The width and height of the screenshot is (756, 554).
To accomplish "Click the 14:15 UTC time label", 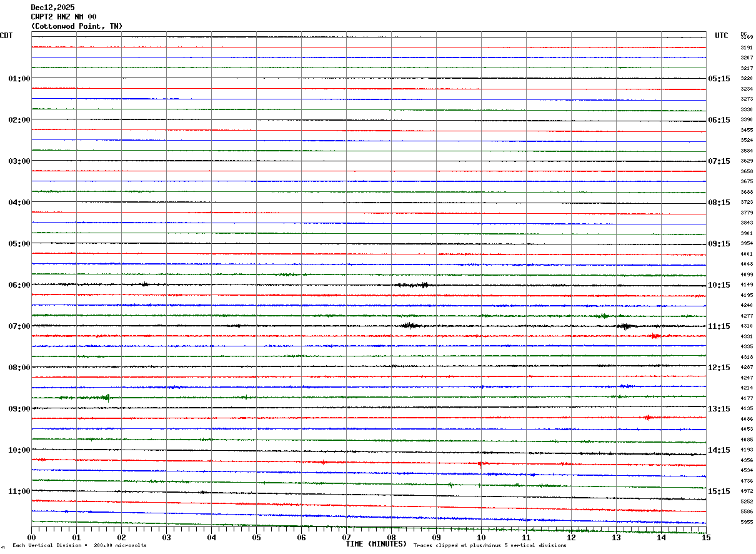I will click(719, 450).
